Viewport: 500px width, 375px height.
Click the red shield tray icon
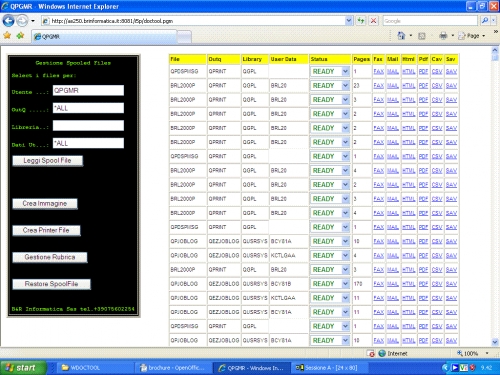pos(472,368)
